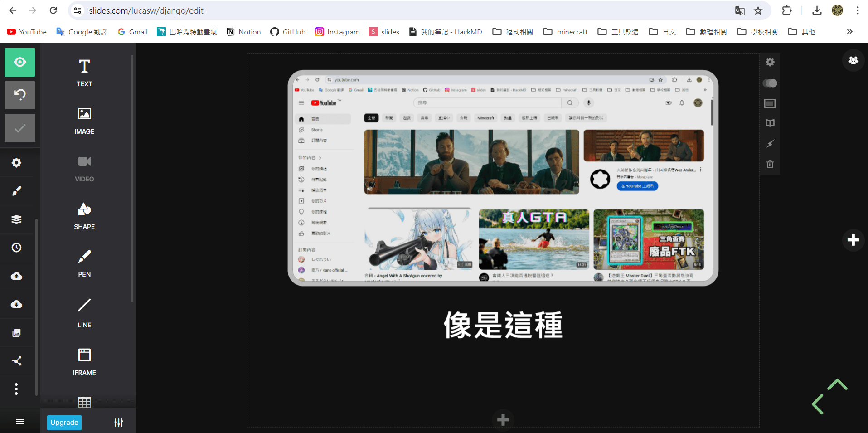This screenshot has height=433, width=868.
Task: Open the browser profile avatar
Action: click(x=838, y=10)
